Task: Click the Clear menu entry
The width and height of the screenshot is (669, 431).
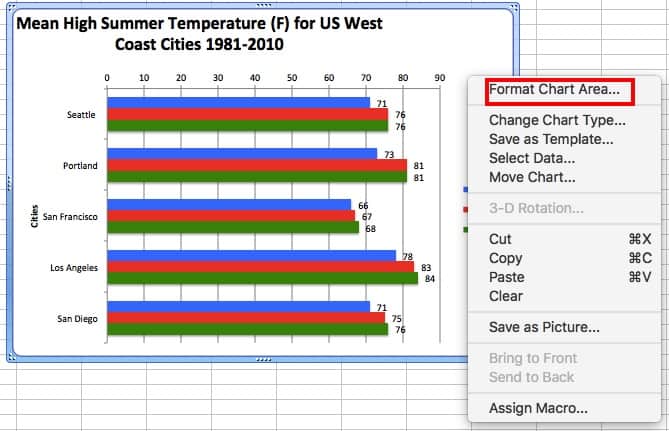Action: point(505,296)
